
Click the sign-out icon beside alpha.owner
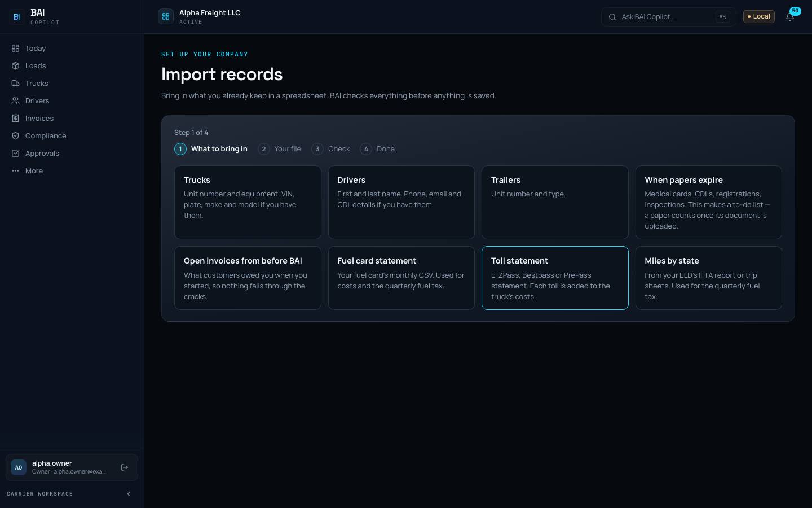pyautogui.click(x=125, y=467)
